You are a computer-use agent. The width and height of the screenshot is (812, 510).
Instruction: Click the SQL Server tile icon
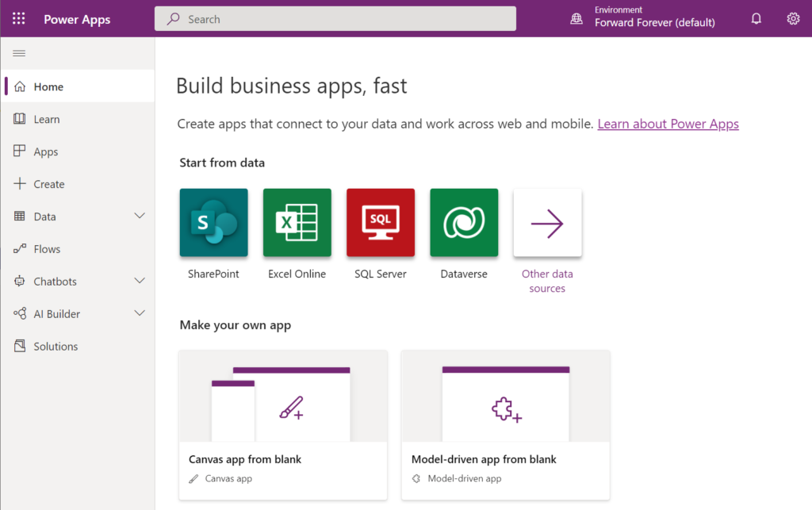(x=380, y=223)
